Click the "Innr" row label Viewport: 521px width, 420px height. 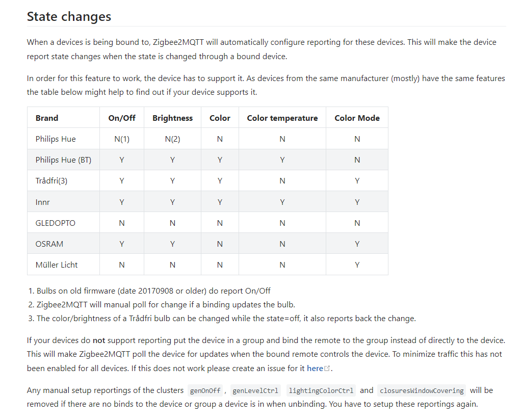click(43, 202)
